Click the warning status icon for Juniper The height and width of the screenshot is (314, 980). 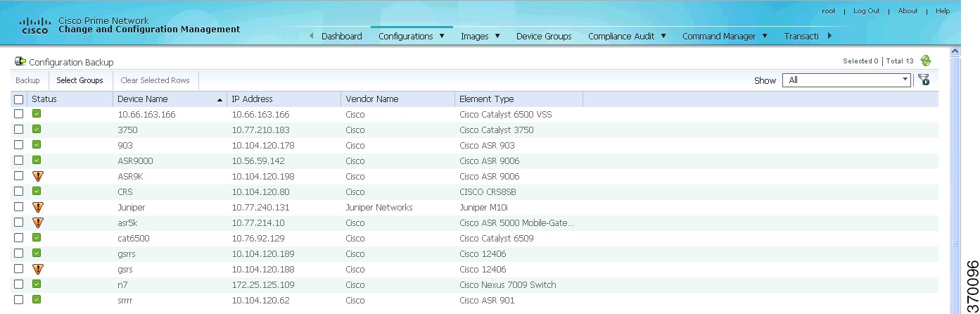tap(37, 207)
